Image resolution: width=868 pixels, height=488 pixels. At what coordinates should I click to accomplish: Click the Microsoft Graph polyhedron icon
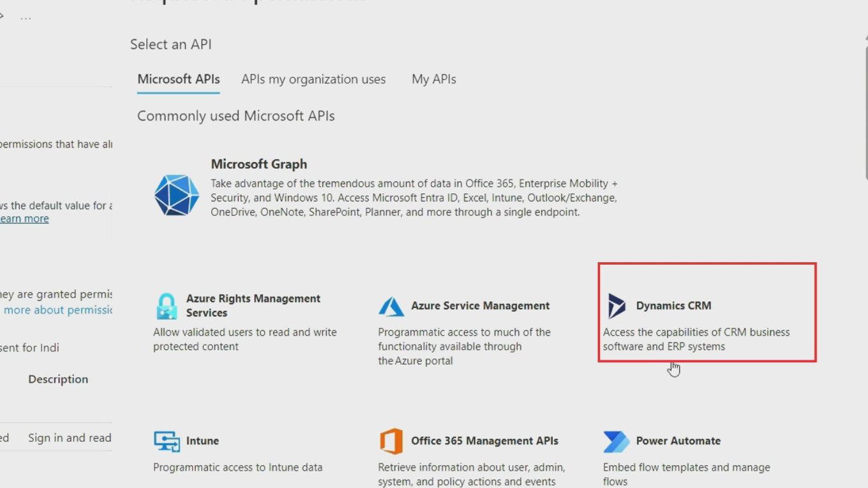[177, 195]
